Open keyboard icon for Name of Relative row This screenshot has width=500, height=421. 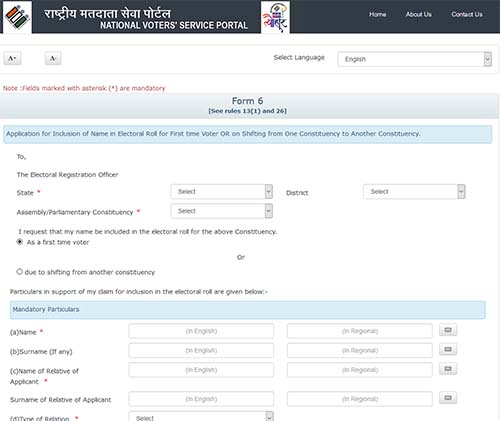[x=448, y=369]
